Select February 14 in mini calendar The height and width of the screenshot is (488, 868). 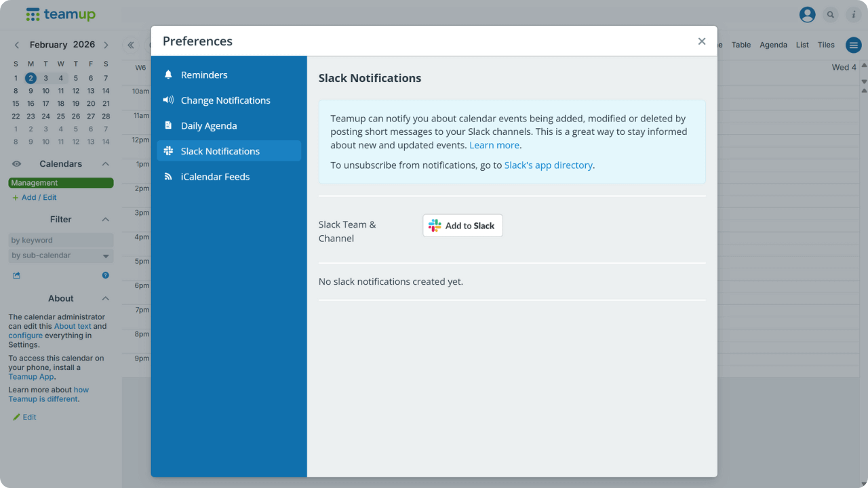pos(106,91)
